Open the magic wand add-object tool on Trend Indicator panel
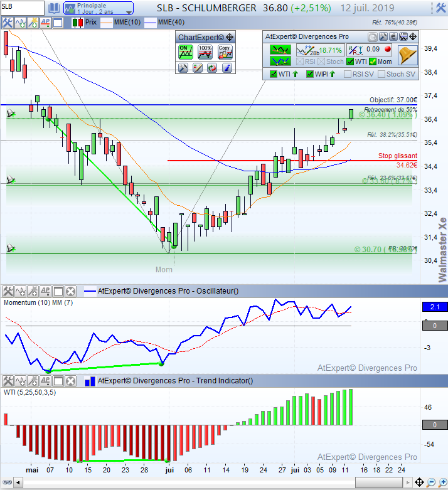448x490 pixels. (x=33, y=381)
